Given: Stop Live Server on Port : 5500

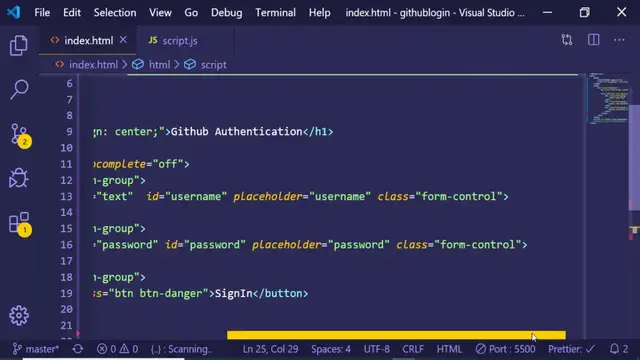Looking at the screenshot, I should coord(505,349).
